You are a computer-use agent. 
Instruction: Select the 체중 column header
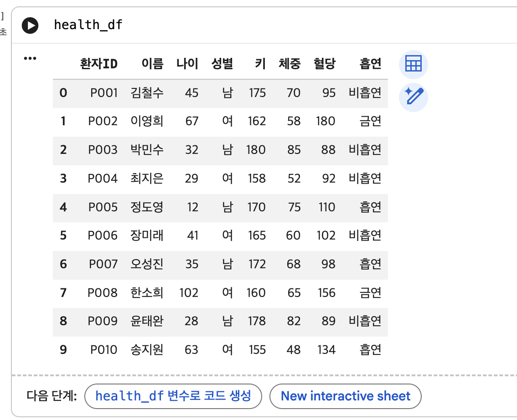[290, 64]
